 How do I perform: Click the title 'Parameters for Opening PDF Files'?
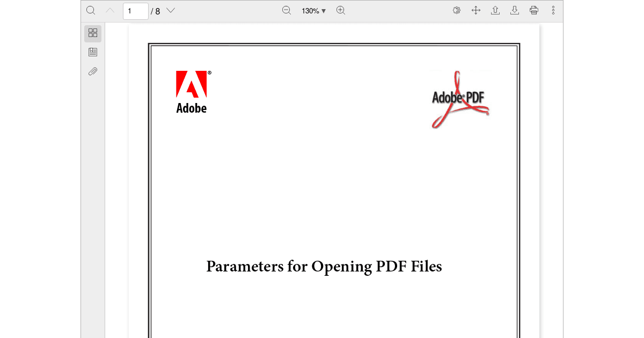click(323, 266)
